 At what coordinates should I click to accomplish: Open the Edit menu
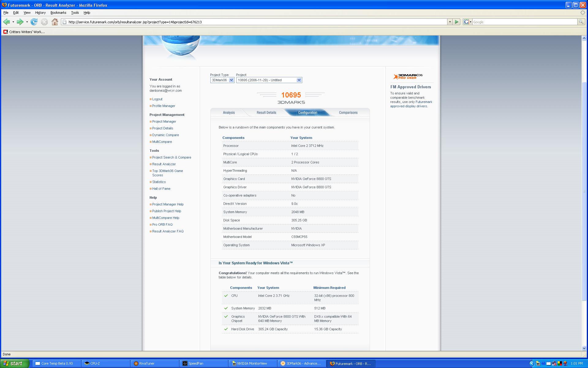[x=16, y=13]
